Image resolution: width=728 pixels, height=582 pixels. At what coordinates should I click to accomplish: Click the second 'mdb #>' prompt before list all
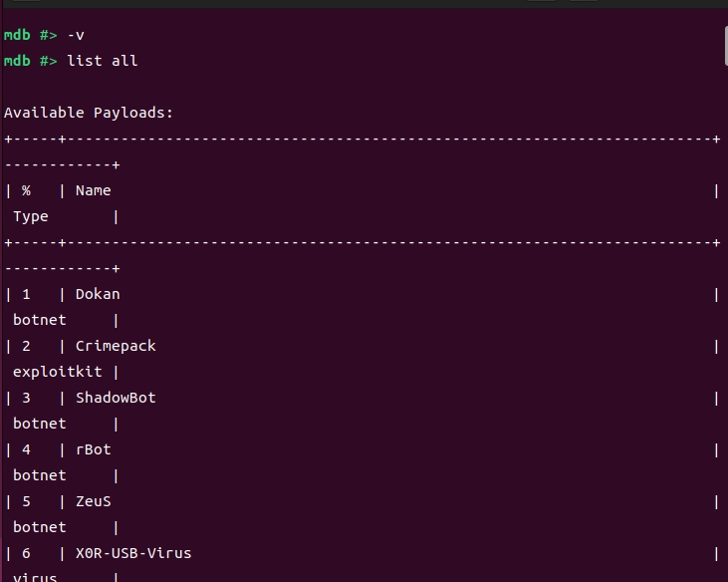[x=30, y=61]
